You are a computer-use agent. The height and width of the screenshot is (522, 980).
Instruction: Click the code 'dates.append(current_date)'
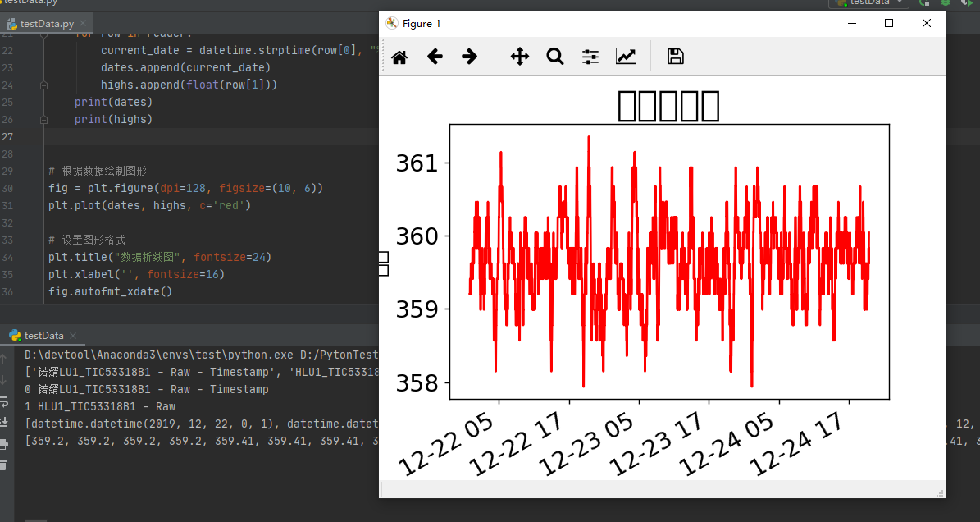pos(185,67)
